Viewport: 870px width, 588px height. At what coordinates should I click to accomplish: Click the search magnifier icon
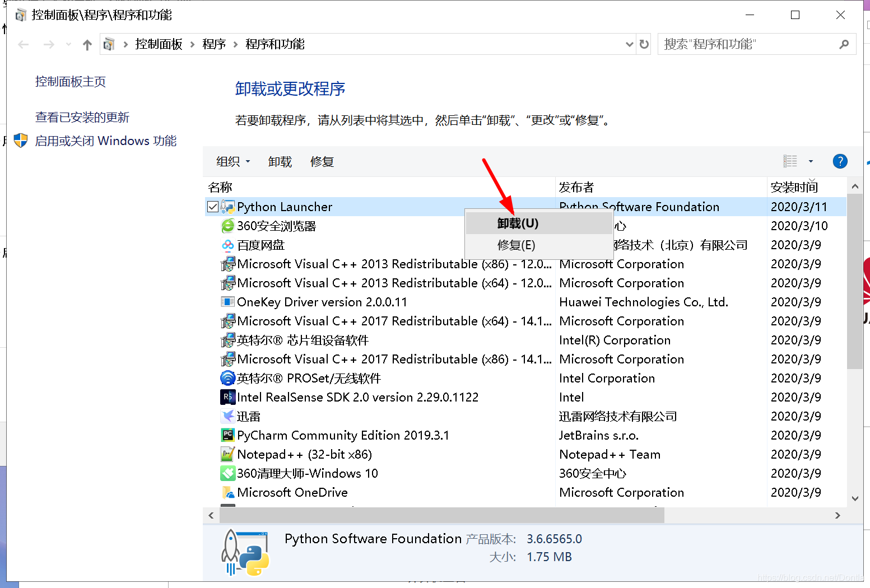[844, 44]
